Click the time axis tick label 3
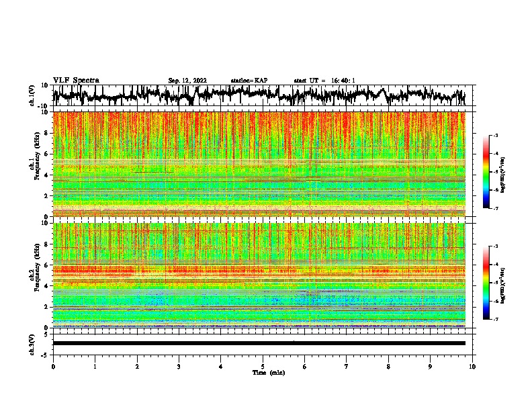The image size is (532, 411). (x=179, y=367)
